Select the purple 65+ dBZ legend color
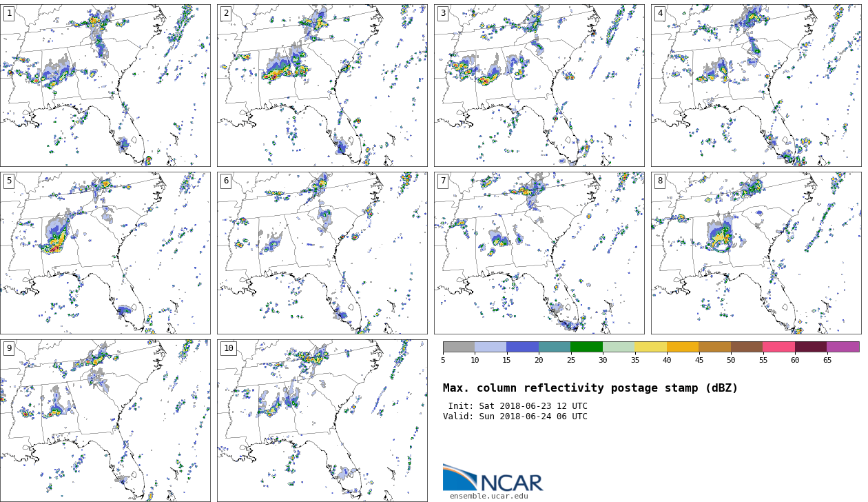Image resolution: width=868 pixels, height=502 pixels. (843, 347)
